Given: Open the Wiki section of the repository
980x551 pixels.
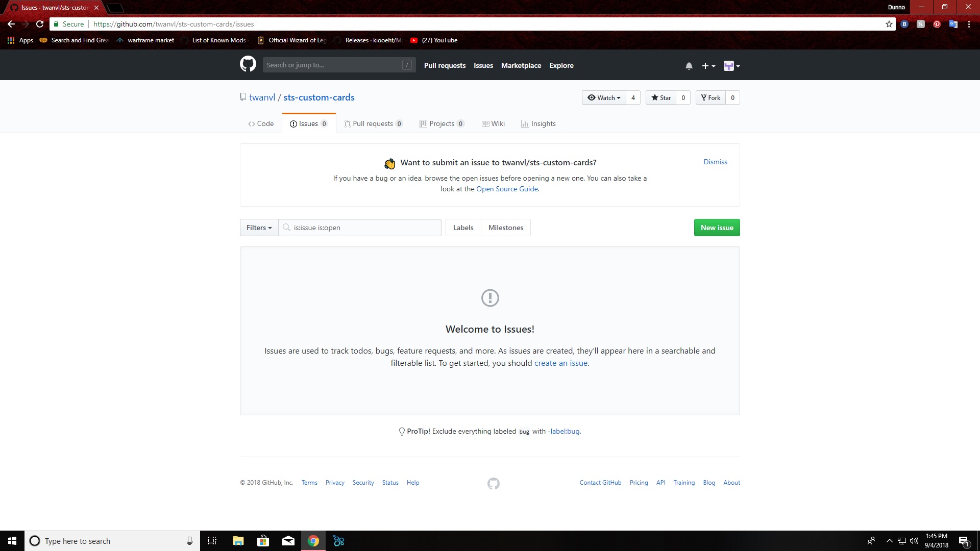Looking at the screenshot, I should (x=493, y=123).
